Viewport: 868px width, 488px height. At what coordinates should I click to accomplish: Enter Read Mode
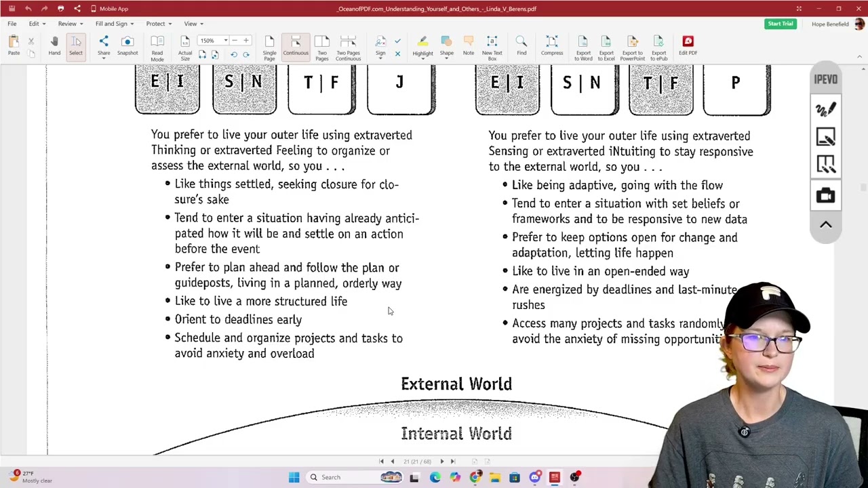point(157,48)
